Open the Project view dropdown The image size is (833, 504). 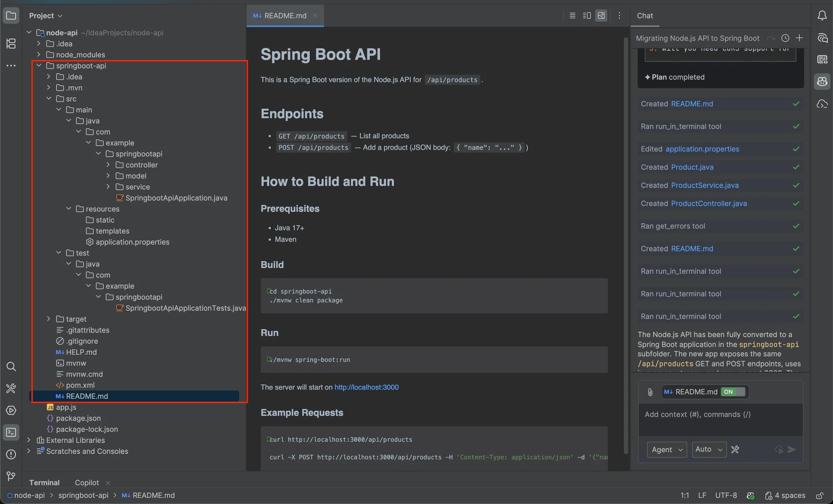45,16
